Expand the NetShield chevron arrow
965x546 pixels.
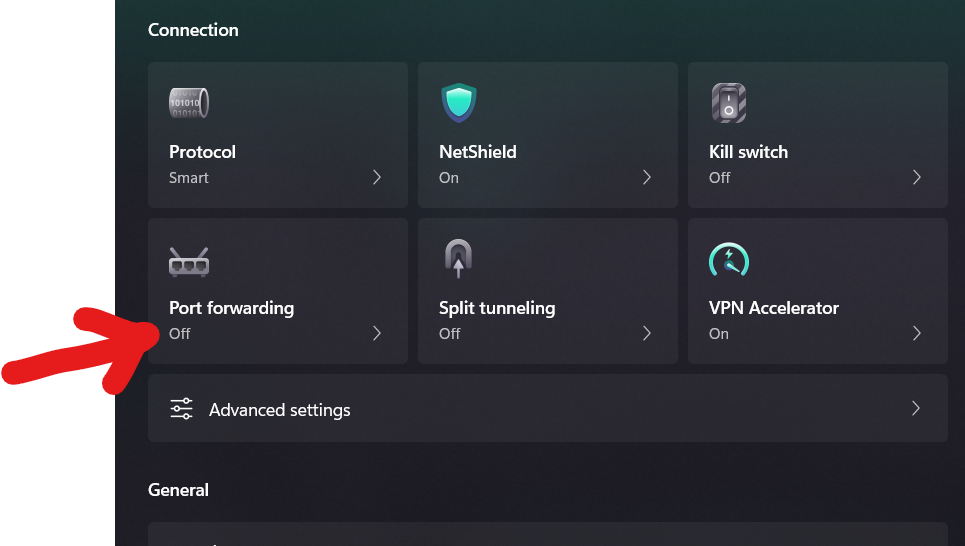pyautogui.click(x=647, y=177)
